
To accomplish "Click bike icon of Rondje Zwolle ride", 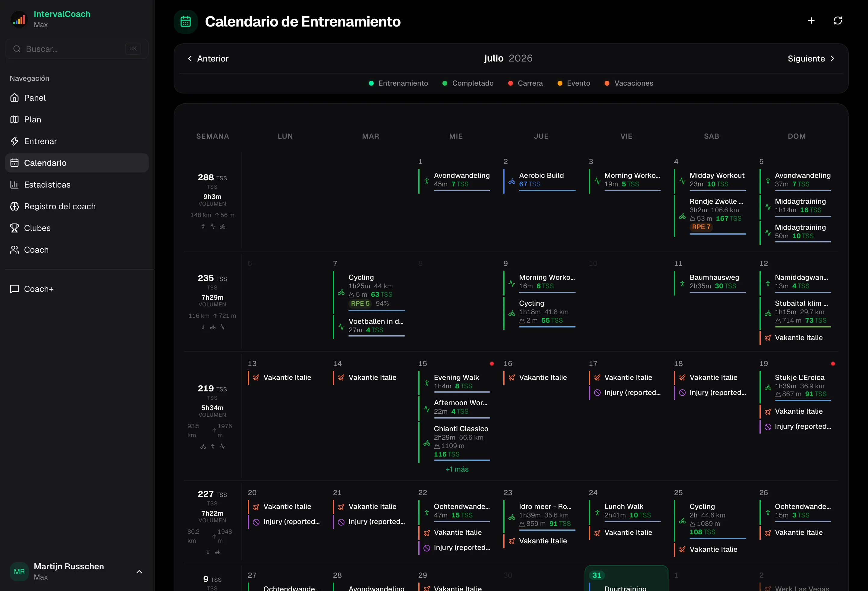I will coord(682,216).
